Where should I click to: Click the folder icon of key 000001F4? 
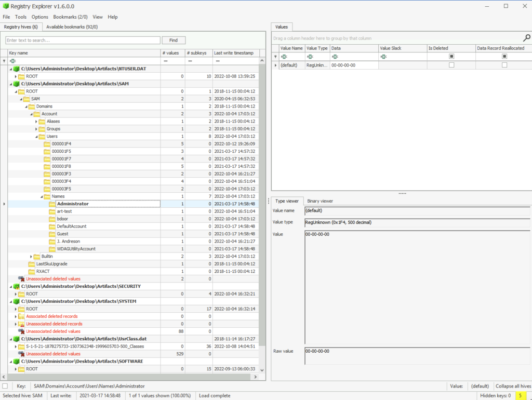47,144
